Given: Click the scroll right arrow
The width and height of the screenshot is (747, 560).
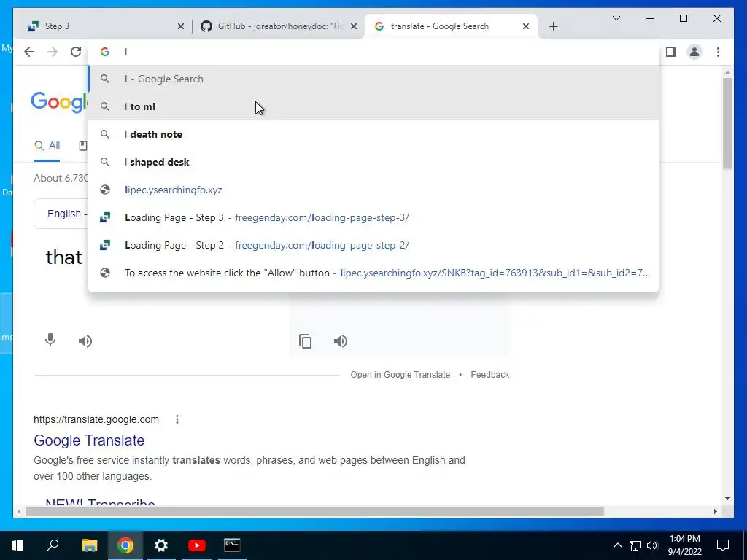Looking at the screenshot, I should pos(715,511).
